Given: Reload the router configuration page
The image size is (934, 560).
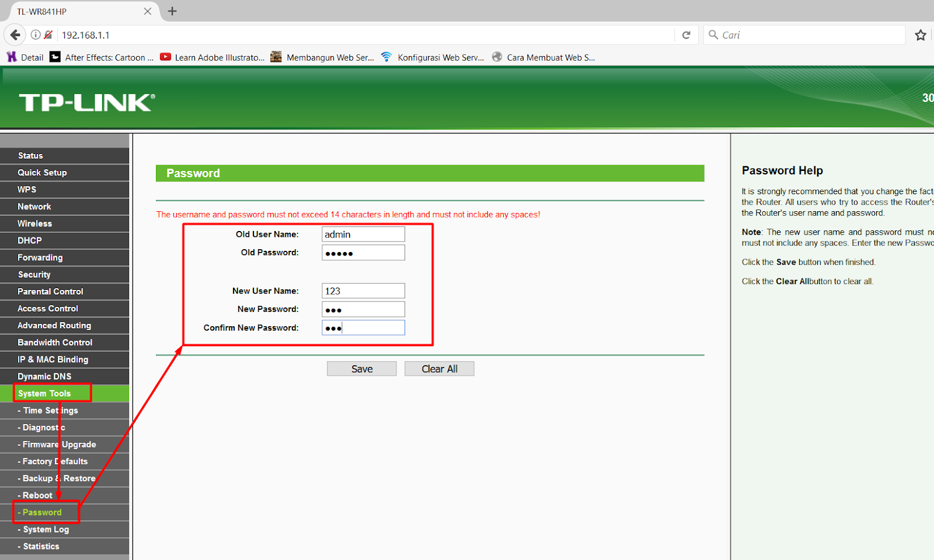Looking at the screenshot, I should point(686,34).
